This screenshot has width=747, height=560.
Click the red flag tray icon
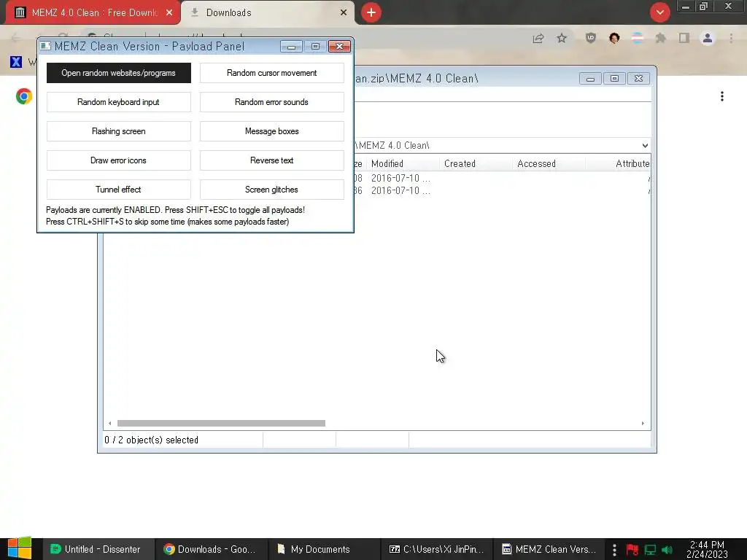632,550
